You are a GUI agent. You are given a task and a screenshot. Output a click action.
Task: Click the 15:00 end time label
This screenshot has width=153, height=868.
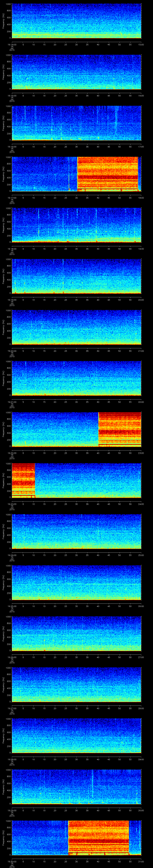141,44
